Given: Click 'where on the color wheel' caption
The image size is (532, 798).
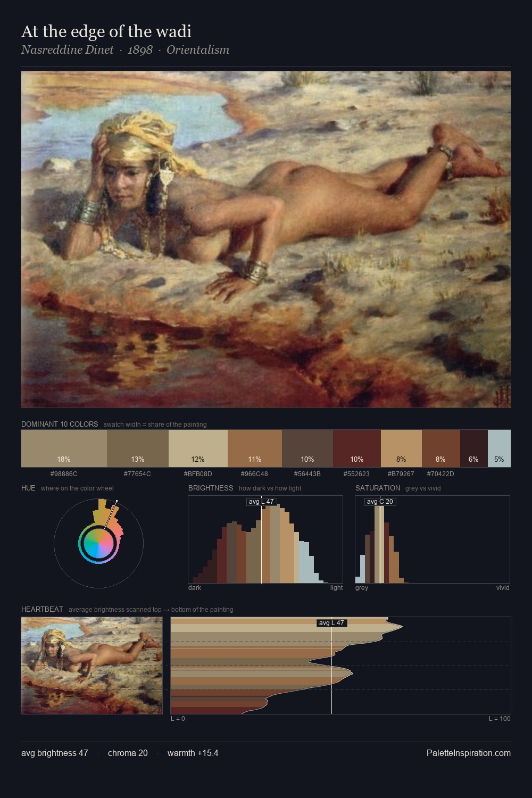Looking at the screenshot, I should point(77,488).
